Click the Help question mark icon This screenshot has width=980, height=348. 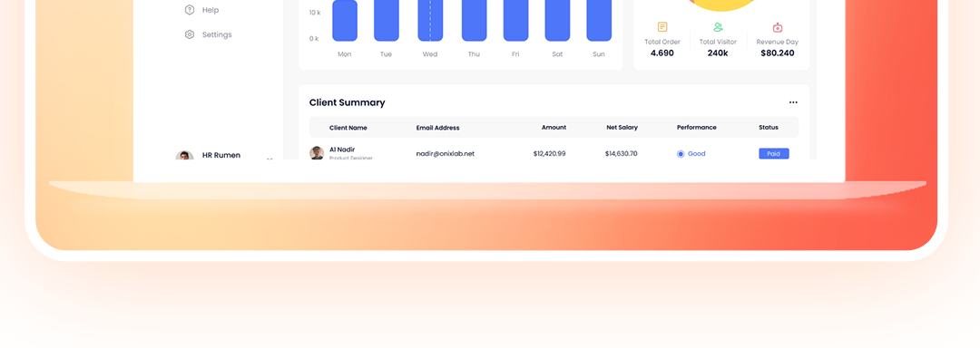(190, 10)
